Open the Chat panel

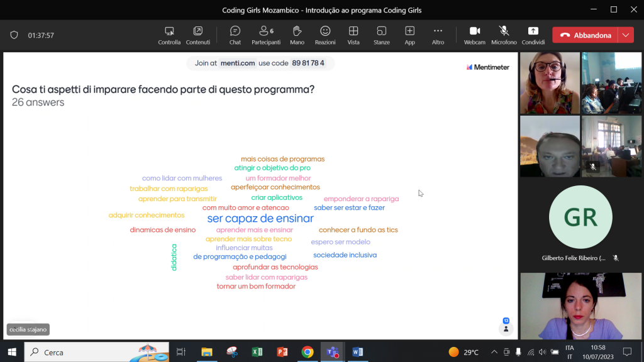pyautogui.click(x=235, y=35)
